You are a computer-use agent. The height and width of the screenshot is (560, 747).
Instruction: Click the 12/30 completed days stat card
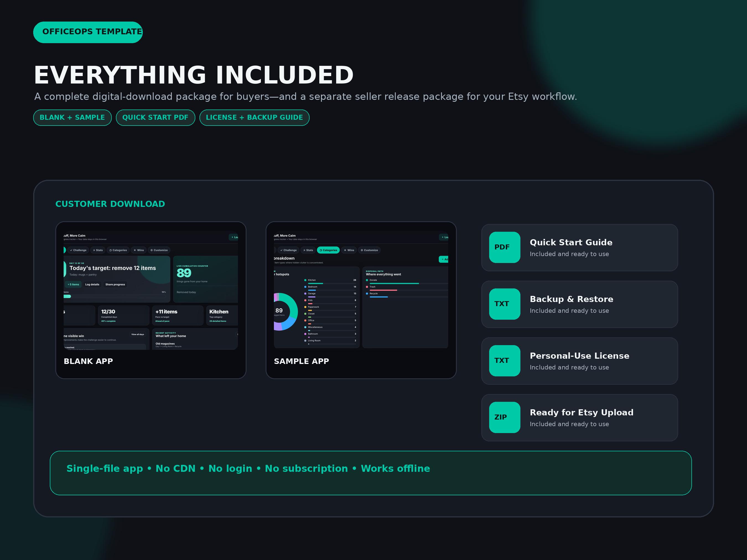[124, 316]
